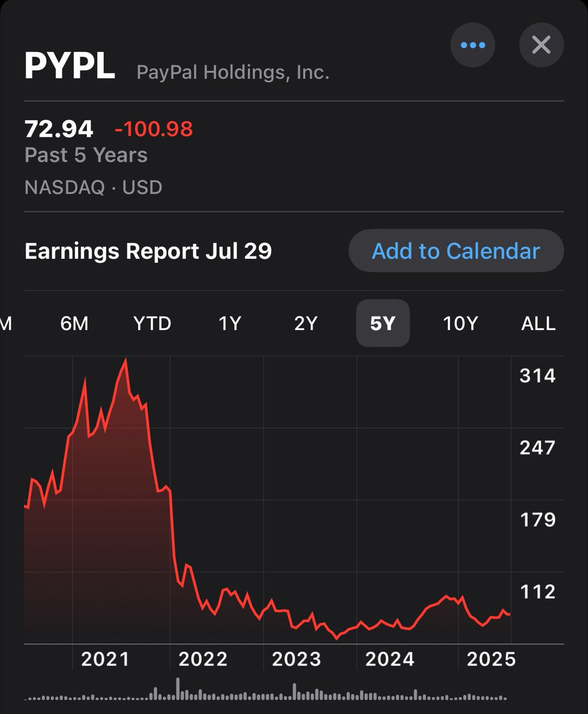Viewport: 588px width, 714px height.
Task: Select the 5Y range tab
Action: click(383, 323)
